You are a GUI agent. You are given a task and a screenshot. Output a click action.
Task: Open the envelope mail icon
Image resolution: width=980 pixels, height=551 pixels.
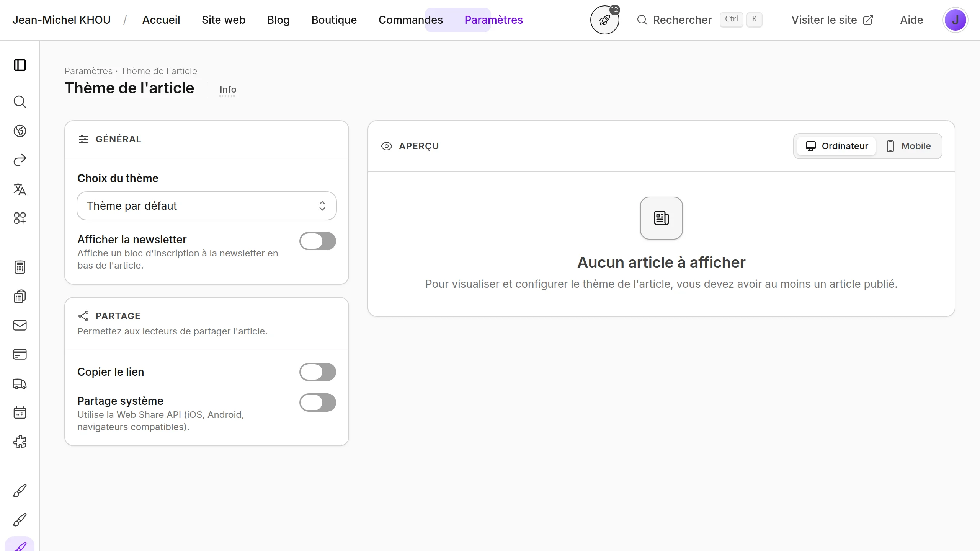[20, 325]
